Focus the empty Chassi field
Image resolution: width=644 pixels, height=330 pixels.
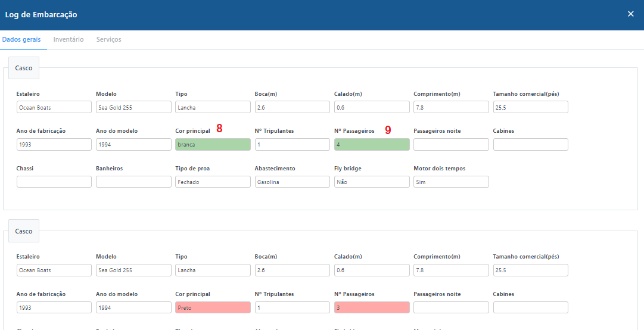[54, 182]
